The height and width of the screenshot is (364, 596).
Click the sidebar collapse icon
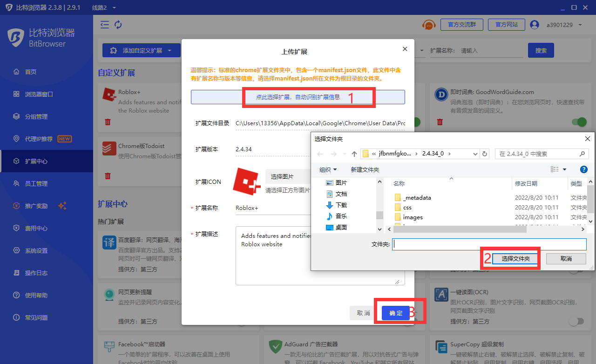[105, 25]
